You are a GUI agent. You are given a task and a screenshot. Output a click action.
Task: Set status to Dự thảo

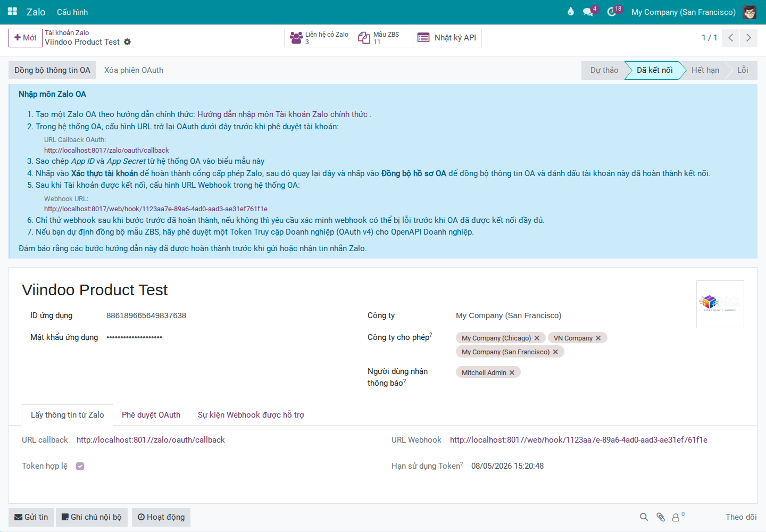tap(604, 70)
